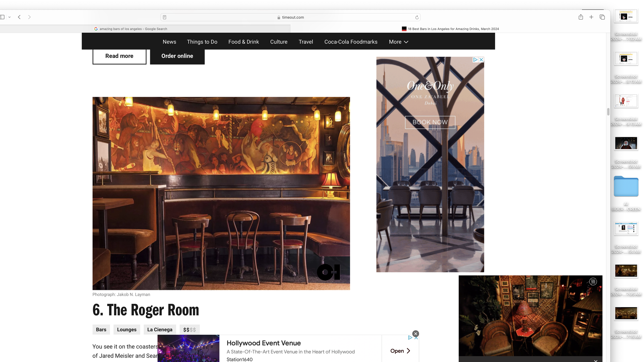Open a new tab with plus icon
The width and height of the screenshot is (644, 362).
(x=591, y=17)
